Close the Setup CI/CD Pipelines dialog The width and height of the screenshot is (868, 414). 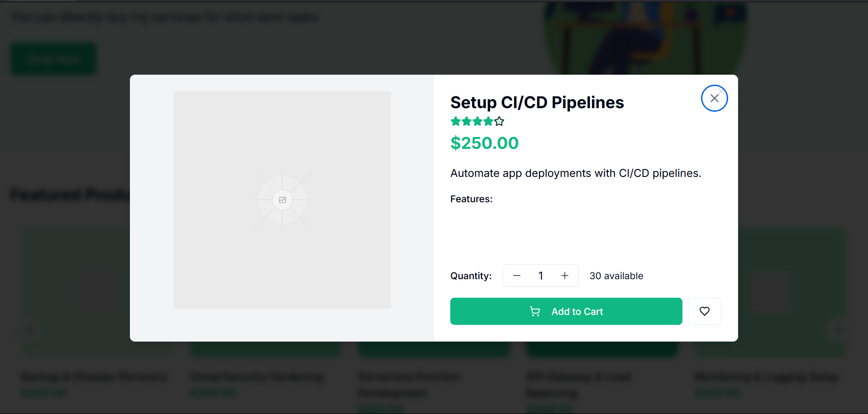point(714,98)
